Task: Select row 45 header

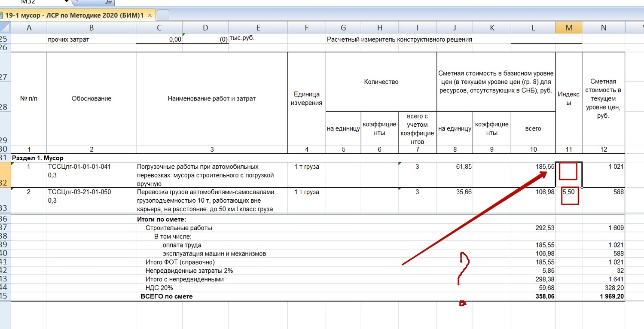Action: tap(5, 296)
